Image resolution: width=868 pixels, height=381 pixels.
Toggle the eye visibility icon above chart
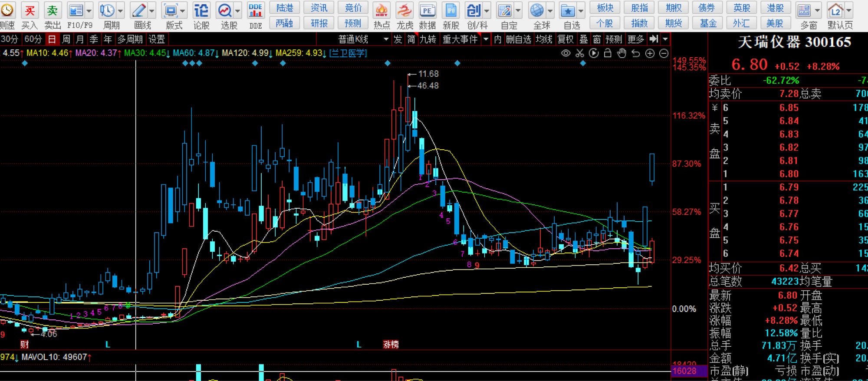pyautogui.click(x=566, y=53)
